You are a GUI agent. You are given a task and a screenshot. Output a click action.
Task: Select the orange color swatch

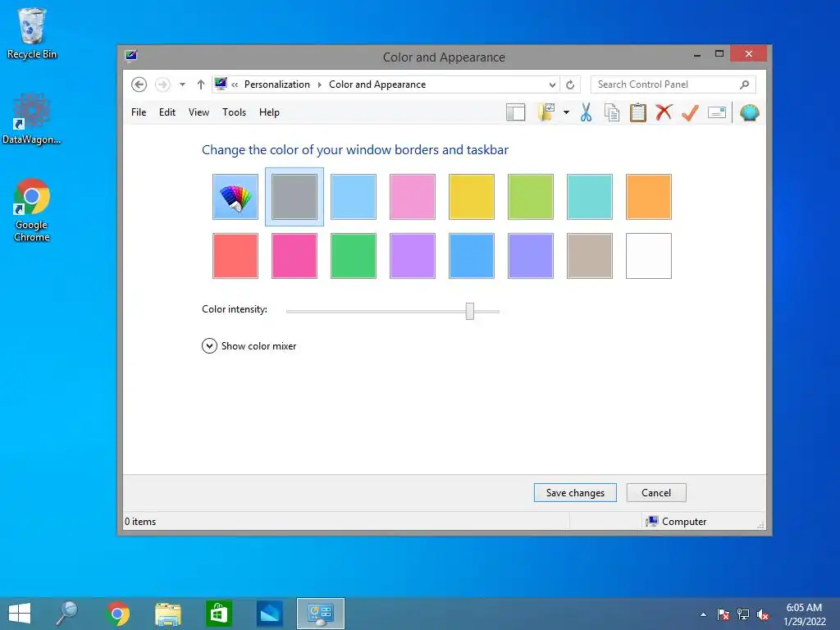tap(649, 197)
